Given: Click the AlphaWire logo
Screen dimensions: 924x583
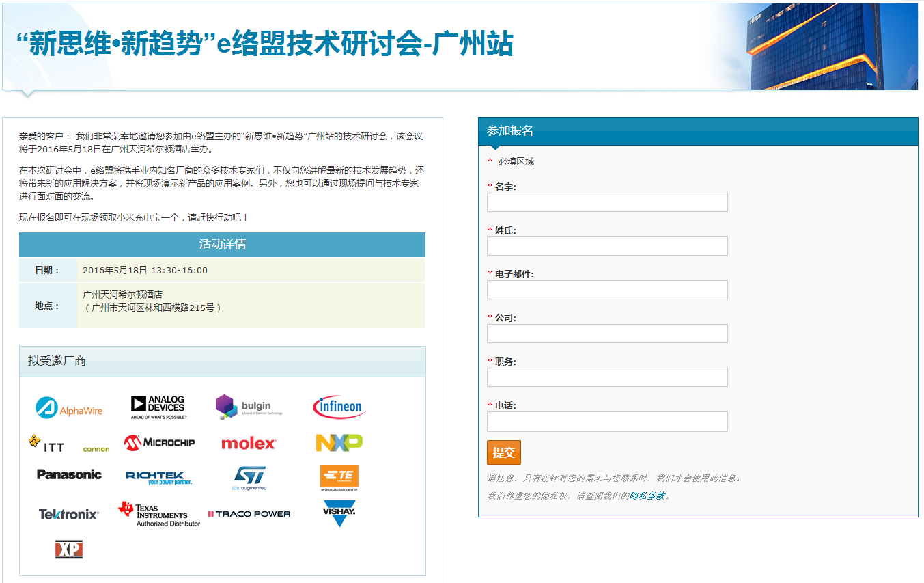Looking at the screenshot, I should click(x=69, y=408).
